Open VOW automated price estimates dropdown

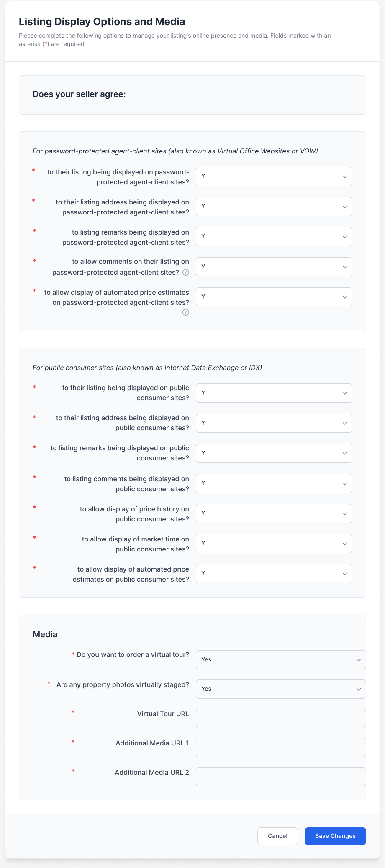click(274, 297)
